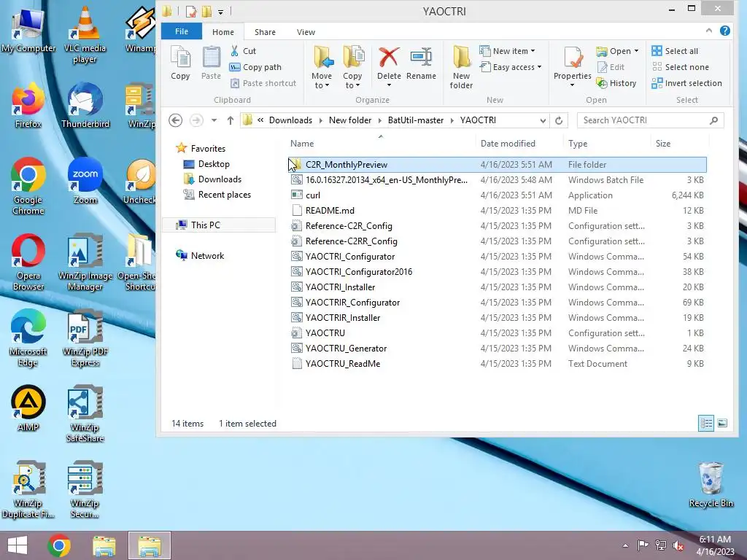This screenshot has width=747, height=560.
Task: Select the Home ribbon tab
Action: tap(223, 32)
